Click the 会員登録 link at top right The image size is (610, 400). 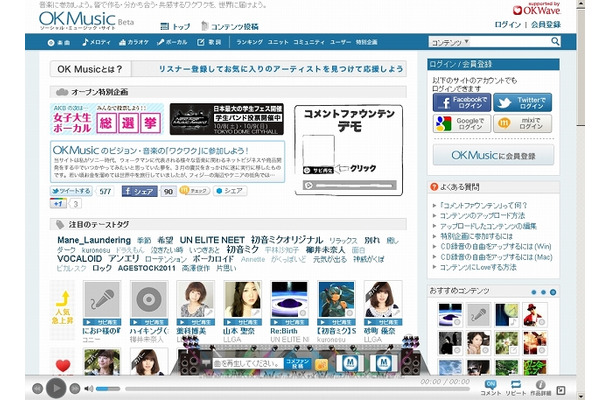[546, 25]
